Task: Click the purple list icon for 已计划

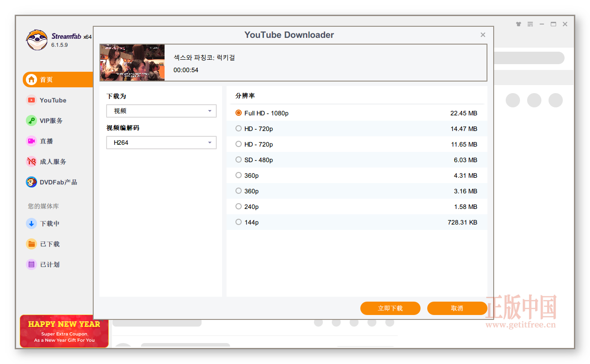Action: [x=31, y=265]
